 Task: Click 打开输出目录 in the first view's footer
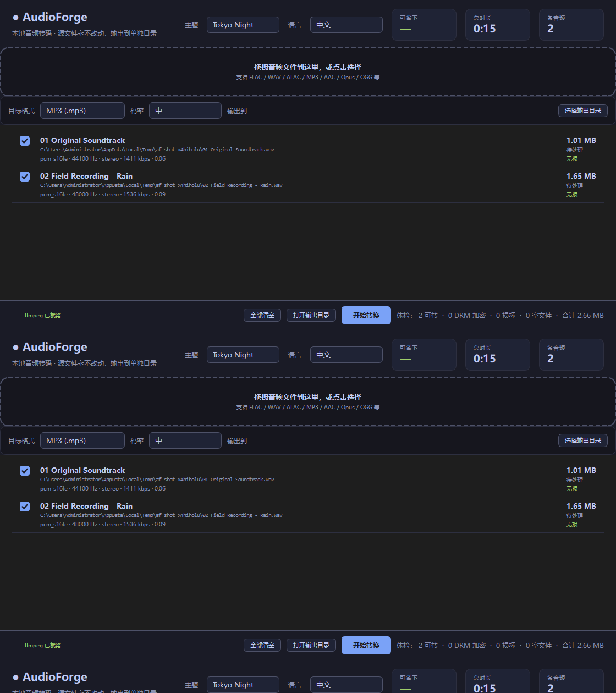311,315
